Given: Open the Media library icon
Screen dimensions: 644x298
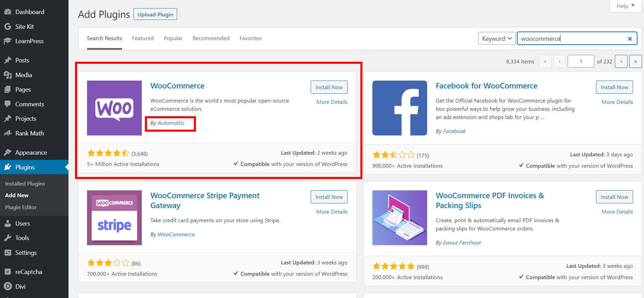Looking at the screenshot, I should coord(8,75).
